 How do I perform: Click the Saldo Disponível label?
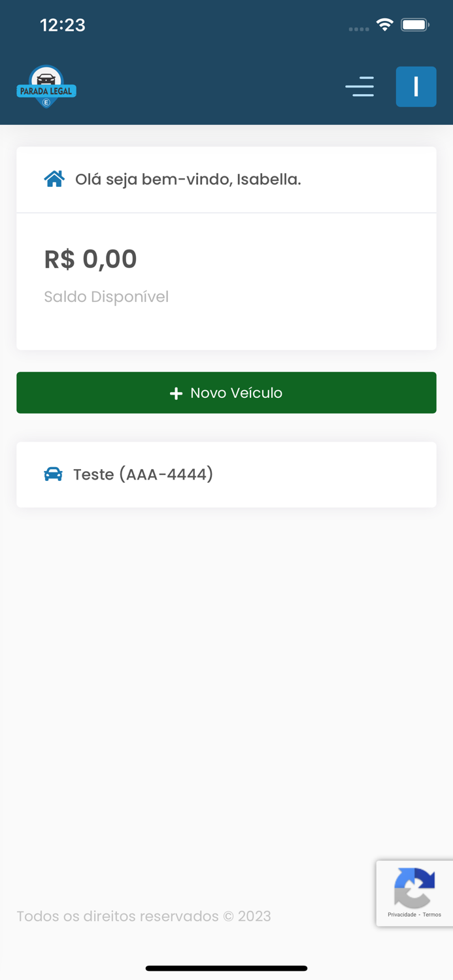point(106,297)
